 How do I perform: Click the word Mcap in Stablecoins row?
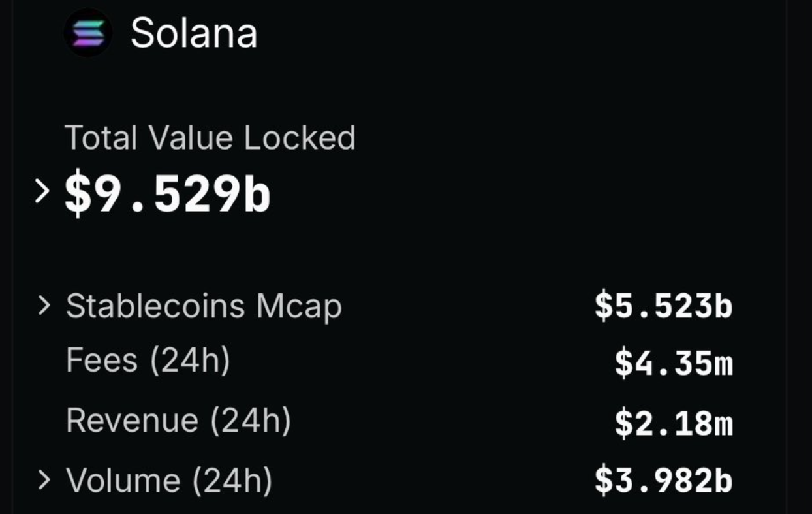point(299,306)
